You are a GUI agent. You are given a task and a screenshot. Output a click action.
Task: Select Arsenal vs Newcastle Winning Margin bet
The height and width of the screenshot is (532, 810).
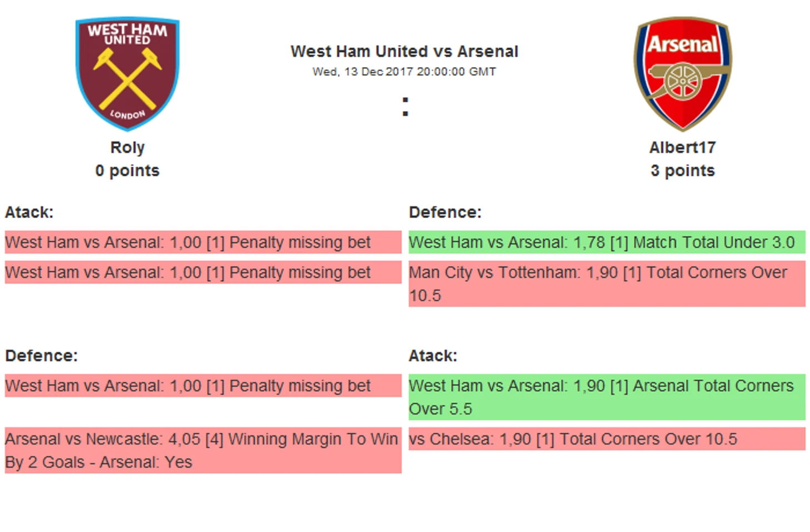click(203, 450)
